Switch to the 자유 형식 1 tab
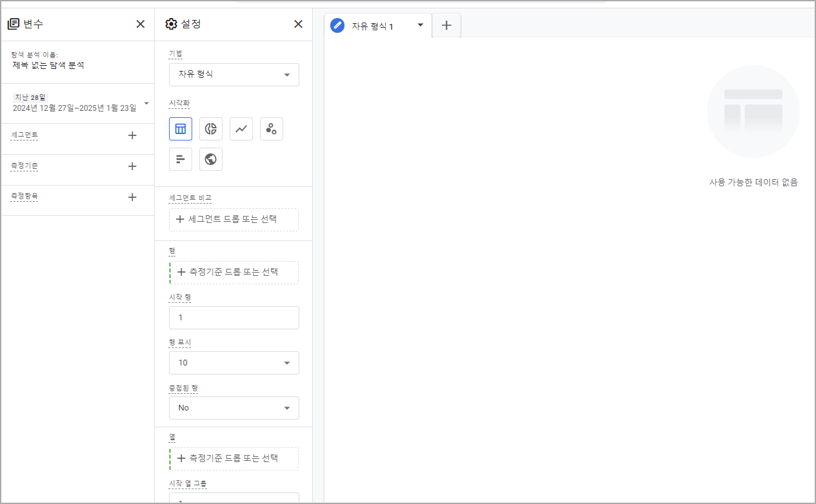Viewport: 816px width, 504px height. [377, 25]
